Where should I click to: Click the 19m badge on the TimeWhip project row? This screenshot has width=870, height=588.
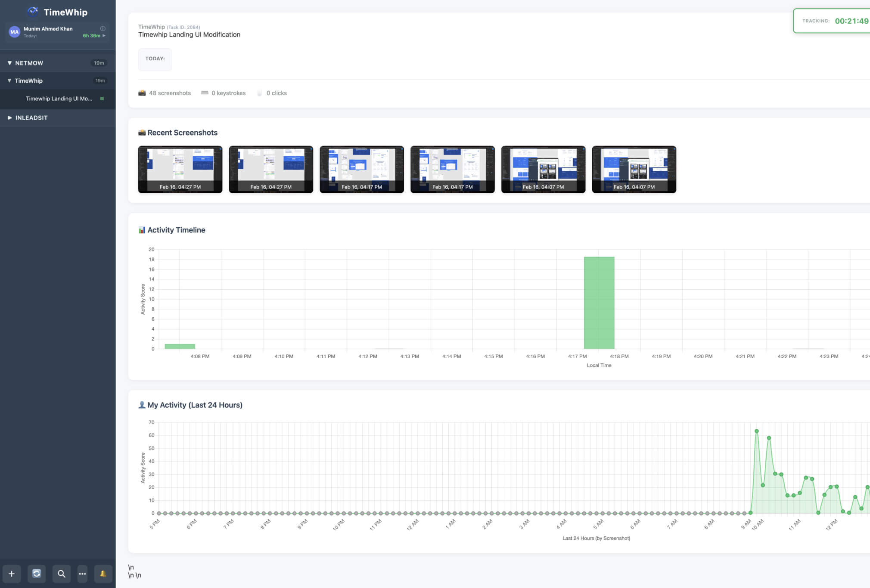coord(100,80)
